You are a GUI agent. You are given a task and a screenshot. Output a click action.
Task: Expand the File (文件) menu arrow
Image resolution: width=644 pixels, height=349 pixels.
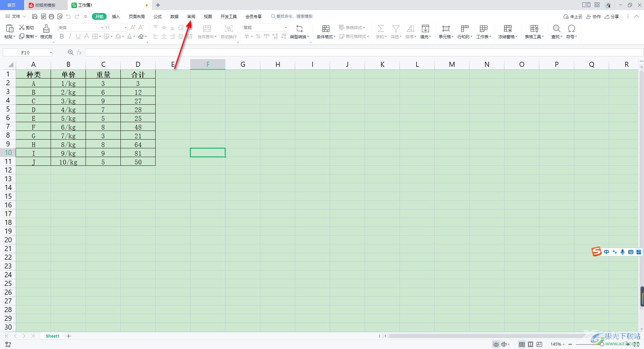click(x=24, y=16)
